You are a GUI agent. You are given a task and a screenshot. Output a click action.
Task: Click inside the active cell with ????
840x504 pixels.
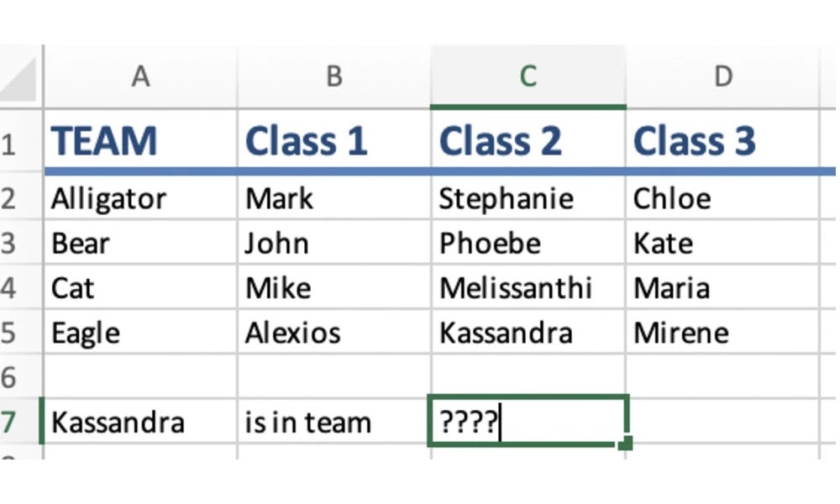528,421
